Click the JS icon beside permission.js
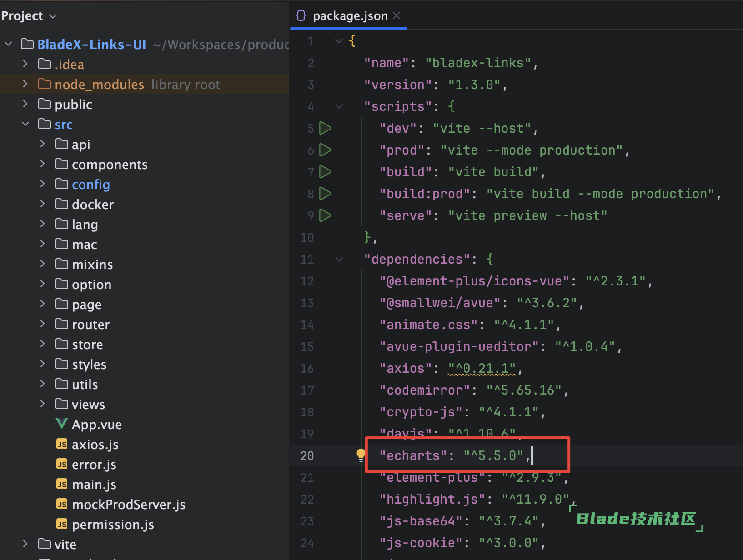The image size is (743, 560). click(x=62, y=524)
